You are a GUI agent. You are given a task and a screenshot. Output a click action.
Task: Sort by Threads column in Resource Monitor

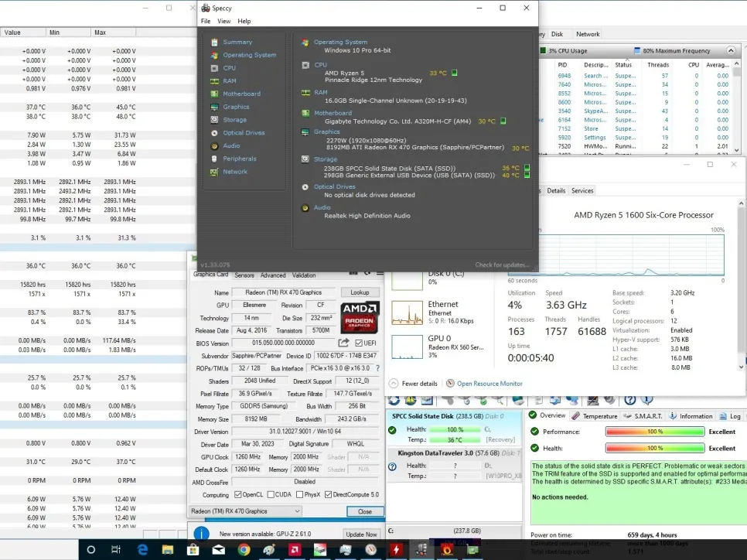click(x=658, y=65)
